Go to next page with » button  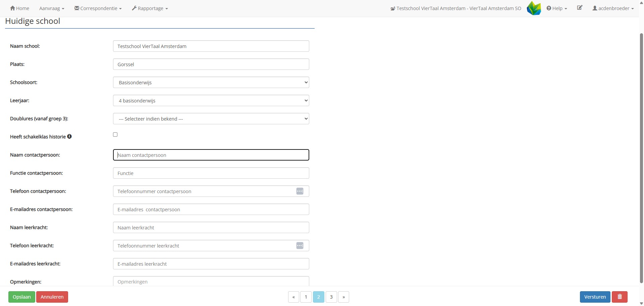(343, 297)
